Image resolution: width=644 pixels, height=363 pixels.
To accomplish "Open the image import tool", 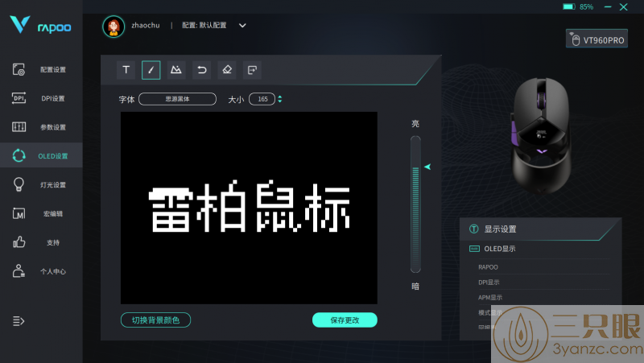I will tap(176, 70).
